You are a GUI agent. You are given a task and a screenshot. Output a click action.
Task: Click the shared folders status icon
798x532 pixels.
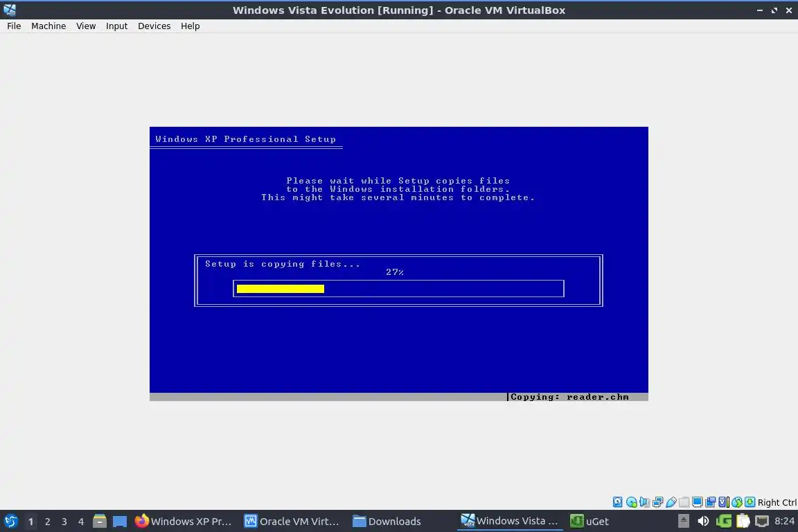(x=684, y=502)
